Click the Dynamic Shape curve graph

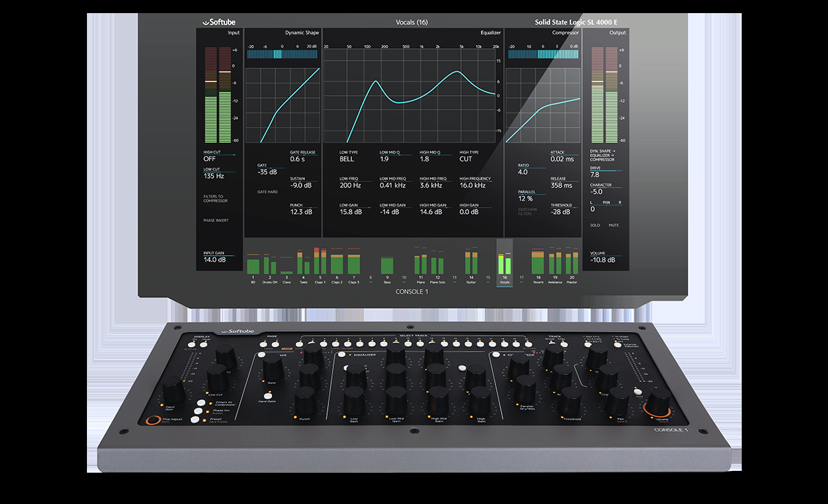(x=282, y=105)
